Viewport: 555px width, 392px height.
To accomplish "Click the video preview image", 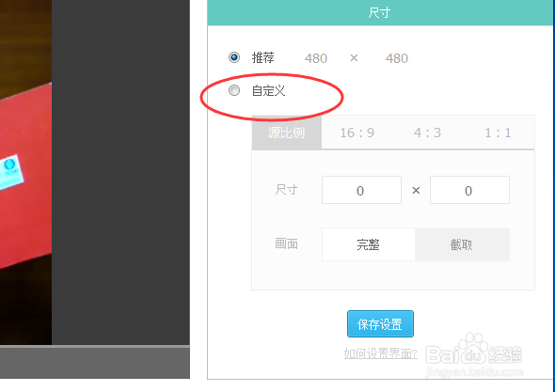I will (x=25, y=172).
